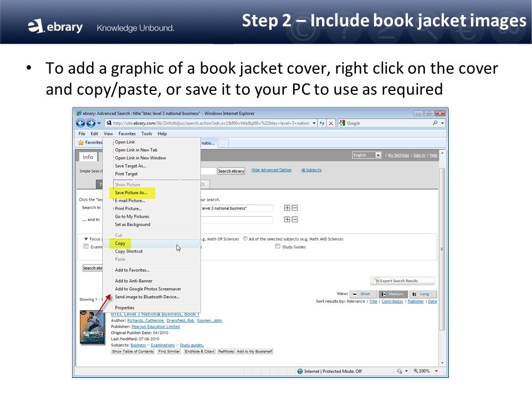Viewport: 532px width, 399px height.
Task: Tick the Study Guides checkbox
Action: point(278,246)
